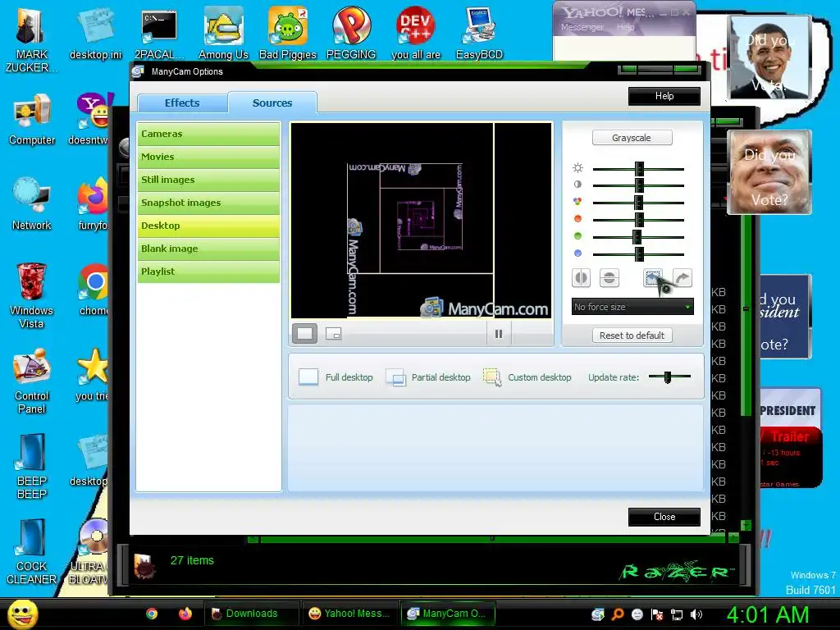
Task: Switch to the Downloads taskbar window
Action: (251, 614)
